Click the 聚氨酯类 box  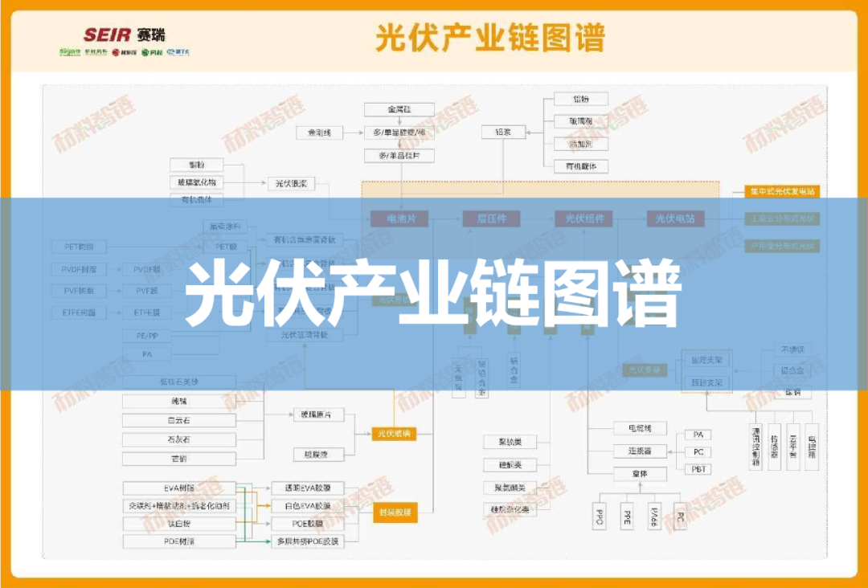pyautogui.click(x=510, y=488)
